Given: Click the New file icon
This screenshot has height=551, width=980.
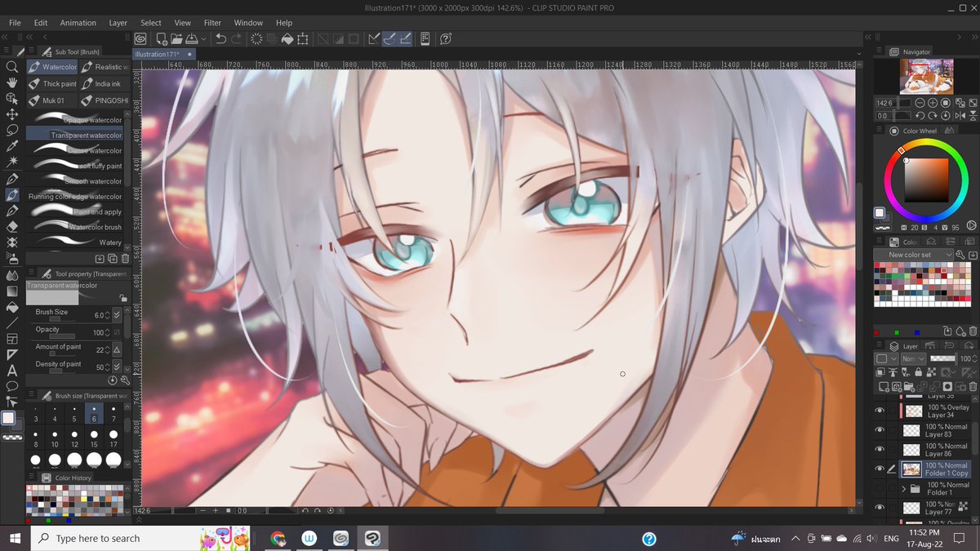Looking at the screenshot, I should pos(162,38).
